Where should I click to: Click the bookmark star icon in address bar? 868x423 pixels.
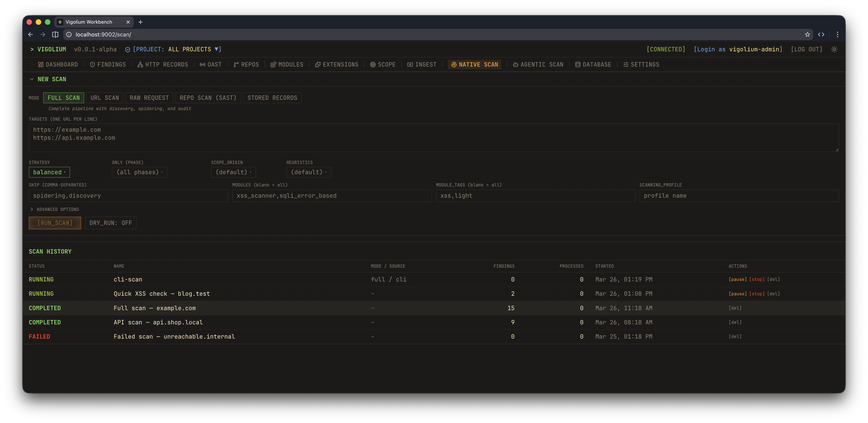point(807,34)
